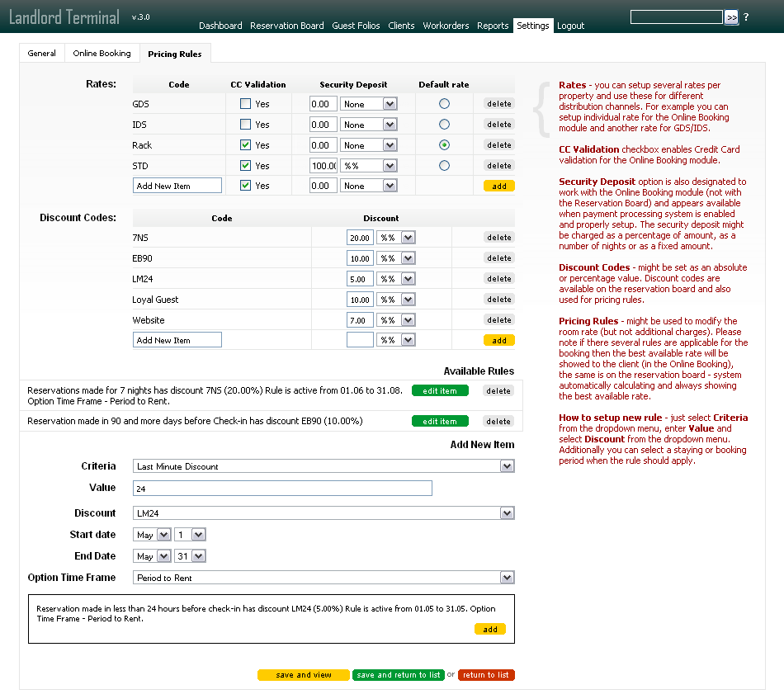Click the search go arrow button
This screenshot has width=784, height=699.
[731, 17]
